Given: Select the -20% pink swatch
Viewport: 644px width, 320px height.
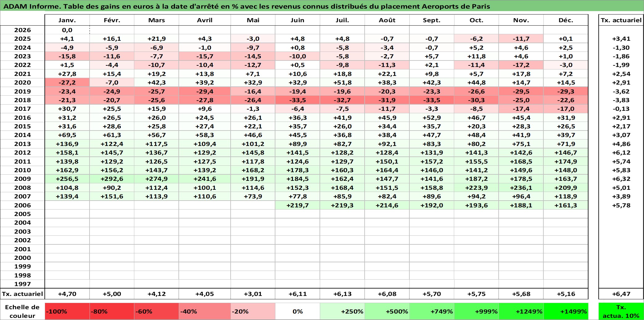Looking at the screenshot, I should click(x=253, y=311).
